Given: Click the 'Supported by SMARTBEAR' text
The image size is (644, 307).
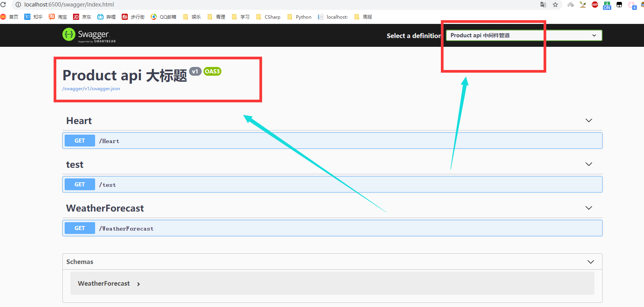Looking at the screenshot, I should point(97,41).
